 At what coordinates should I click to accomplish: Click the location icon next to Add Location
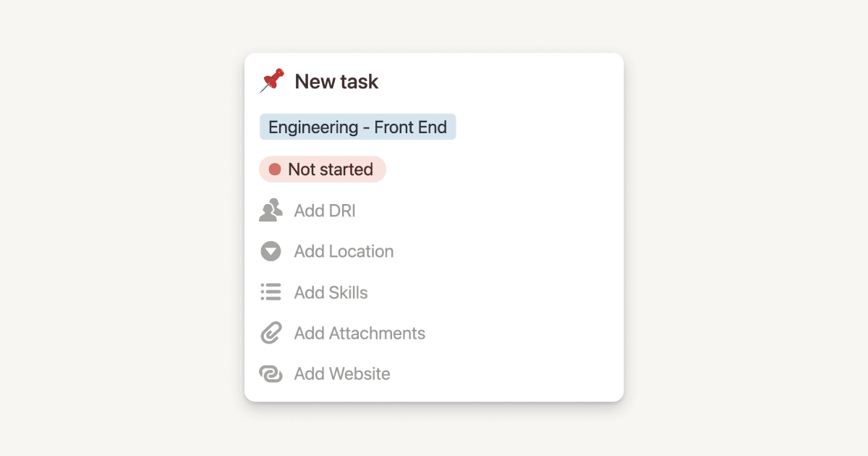click(x=270, y=251)
